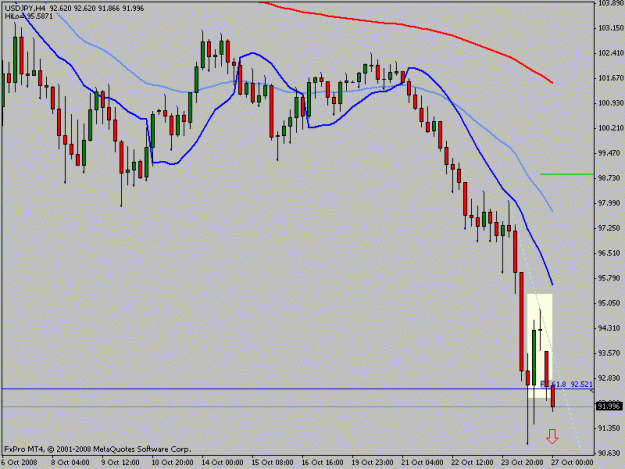The height and width of the screenshot is (469, 625).
Task: Click the 22 Oct 12:00 time label
Action: point(472,463)
